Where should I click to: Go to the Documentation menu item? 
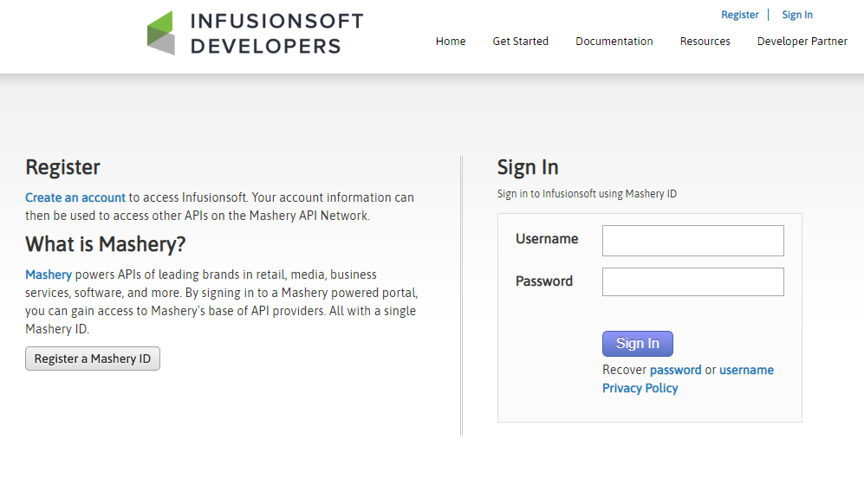(x=614, y=42)
